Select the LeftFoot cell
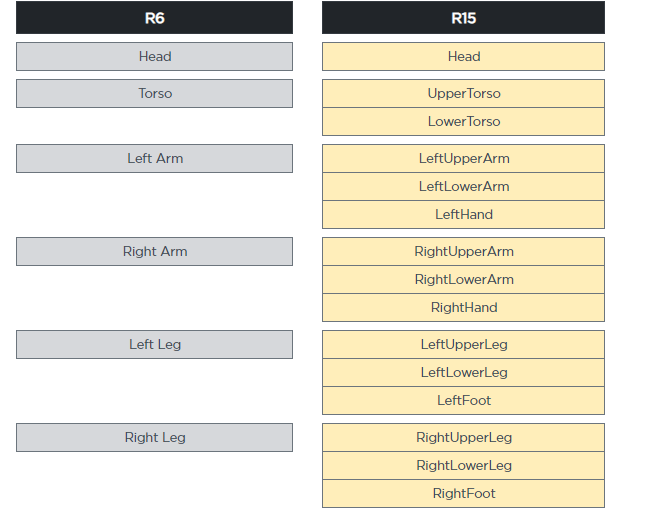Screen dimensions: 668x515 (x=463, y=400)
